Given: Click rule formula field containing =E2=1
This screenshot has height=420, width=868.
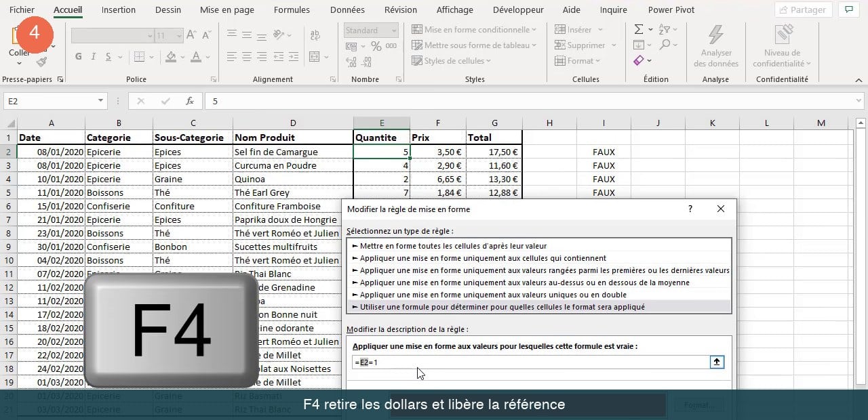Looking at the screenshot, I should click(531, 362).
